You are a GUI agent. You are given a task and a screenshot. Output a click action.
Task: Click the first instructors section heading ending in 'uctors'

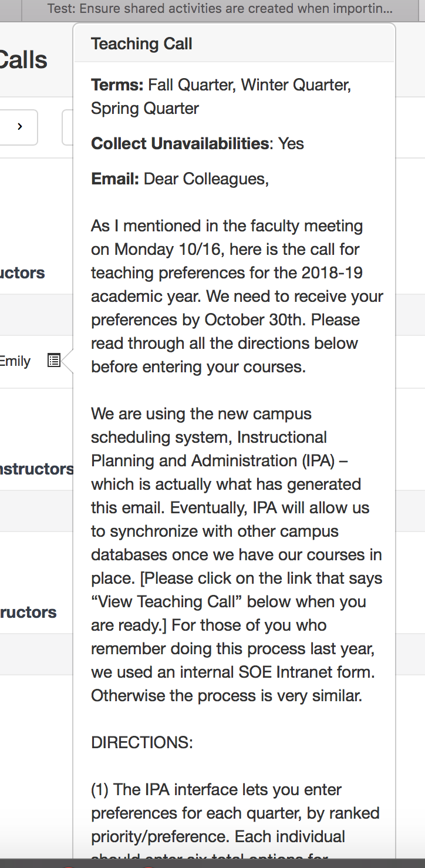[22, 273]
